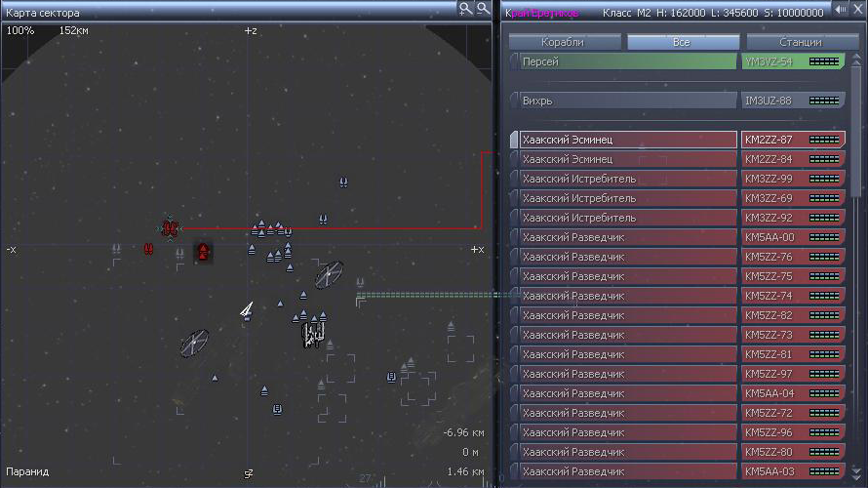Click the Край Еретиков sector name
This screenshot has height=488, width=868.
542,13
